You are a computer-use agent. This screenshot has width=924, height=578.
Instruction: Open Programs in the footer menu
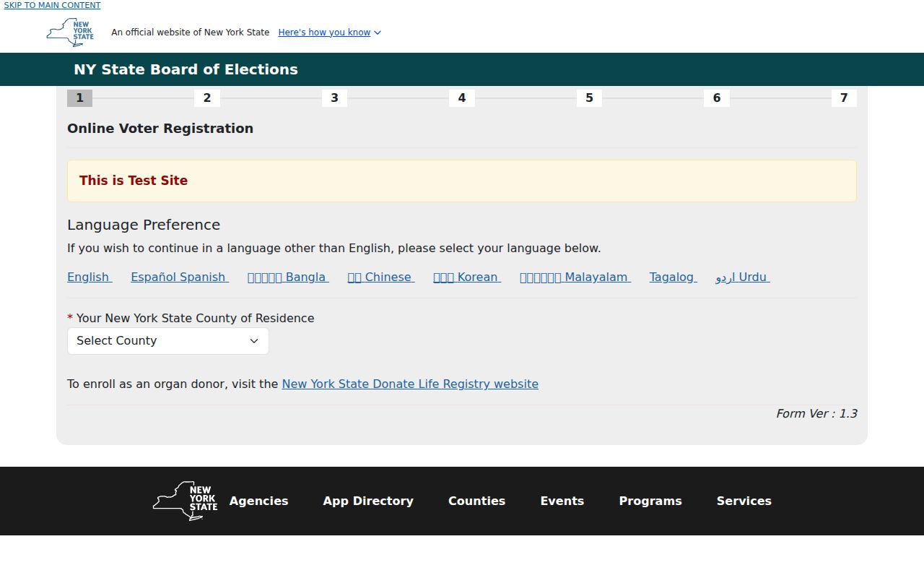click(x=650, y=501)
